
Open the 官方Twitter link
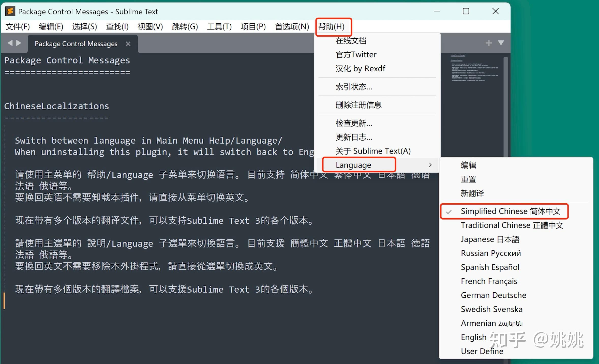356,54
